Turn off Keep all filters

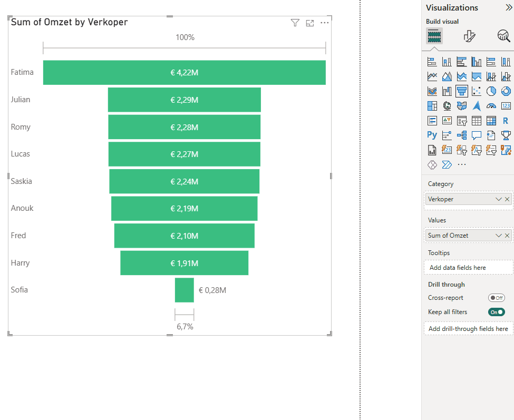click(496, 311)
